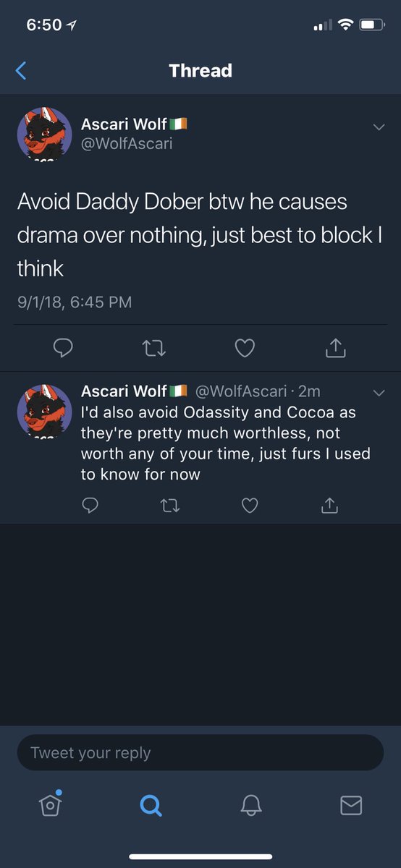Open the Messages envelope tab
The width and height of the screenshot is (401, 868).
pos(351,805)
